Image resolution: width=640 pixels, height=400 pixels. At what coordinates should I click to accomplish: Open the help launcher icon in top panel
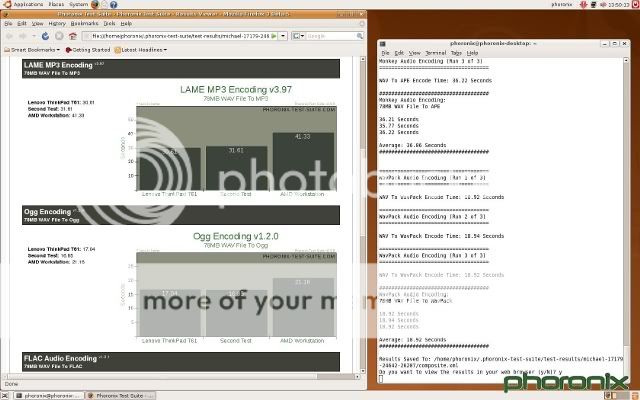click(x=113, y=4)
